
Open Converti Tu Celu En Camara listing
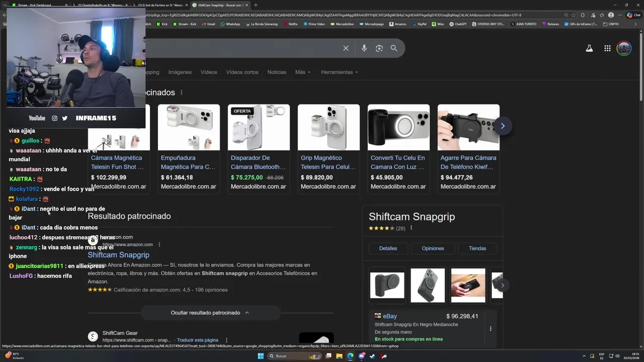(398, 162)
